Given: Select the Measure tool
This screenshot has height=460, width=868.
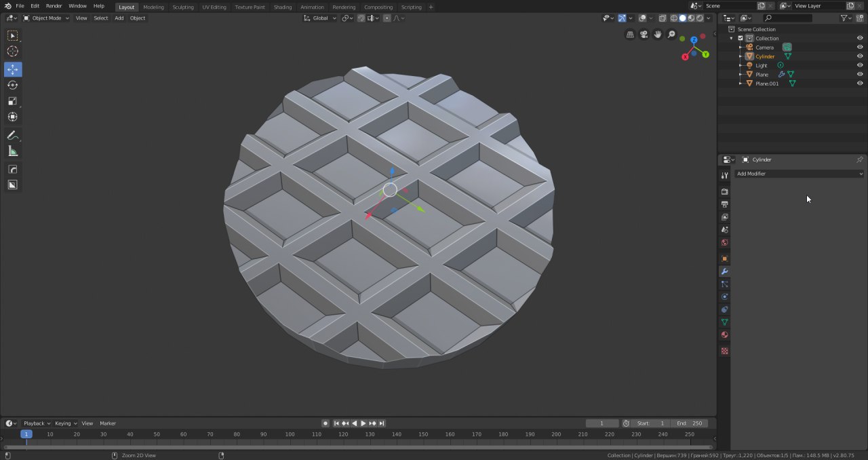Looking at the screenshot, I should (x=12, y=151).
